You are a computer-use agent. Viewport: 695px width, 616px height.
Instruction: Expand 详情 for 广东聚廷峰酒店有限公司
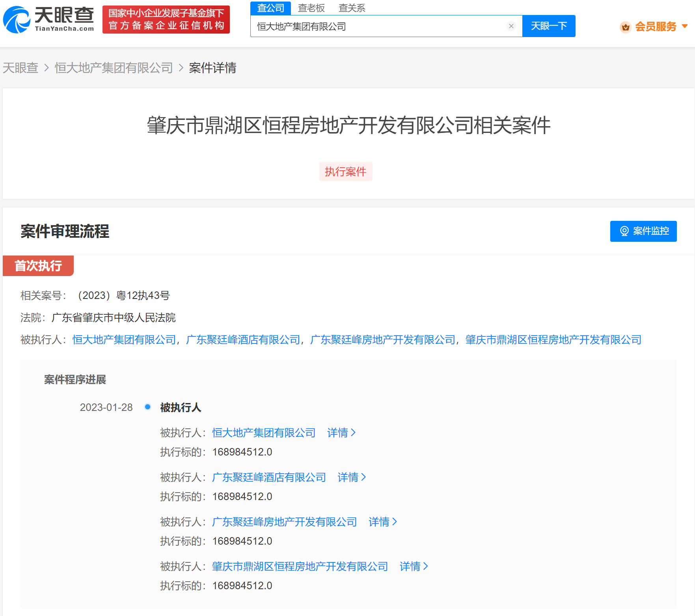coord(351,477)
